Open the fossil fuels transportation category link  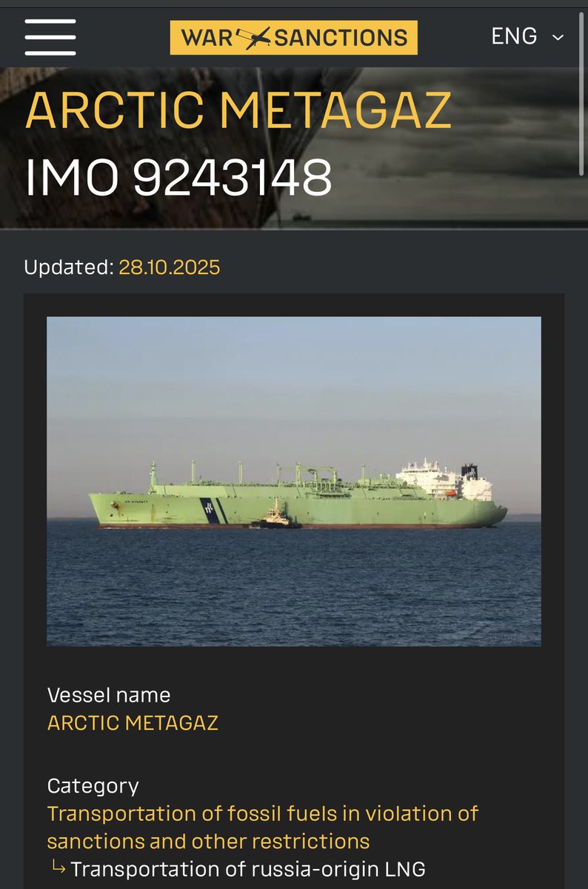(x=263, y=828)
